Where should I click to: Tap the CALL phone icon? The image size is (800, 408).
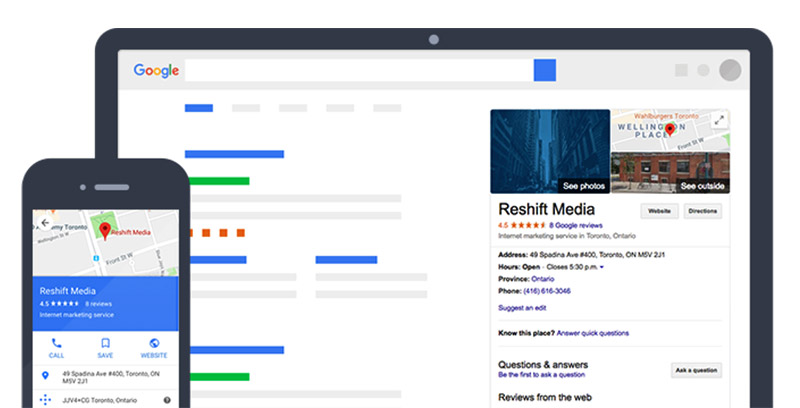[x=57, y=343]
